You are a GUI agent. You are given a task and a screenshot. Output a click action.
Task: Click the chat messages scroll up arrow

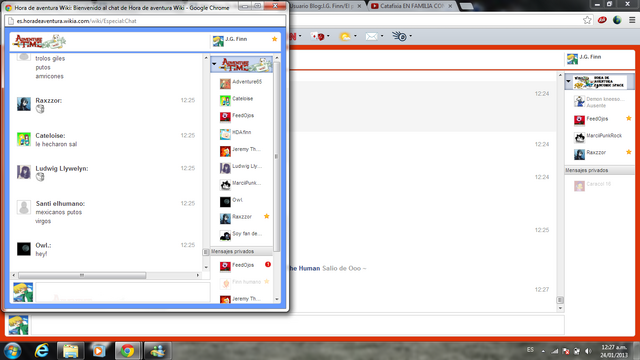(206, 58)
